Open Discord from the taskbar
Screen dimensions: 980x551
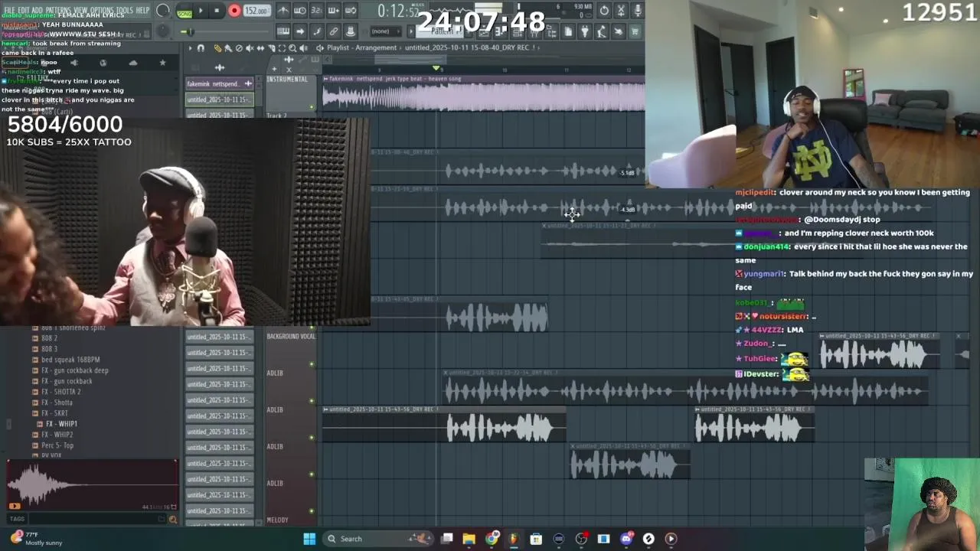coord(626,539)
